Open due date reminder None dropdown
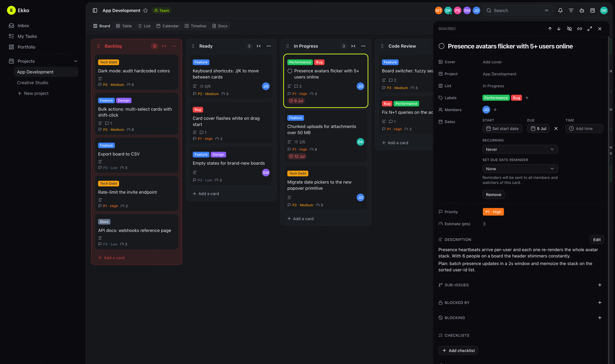615x364 pixels. point(520,169)
